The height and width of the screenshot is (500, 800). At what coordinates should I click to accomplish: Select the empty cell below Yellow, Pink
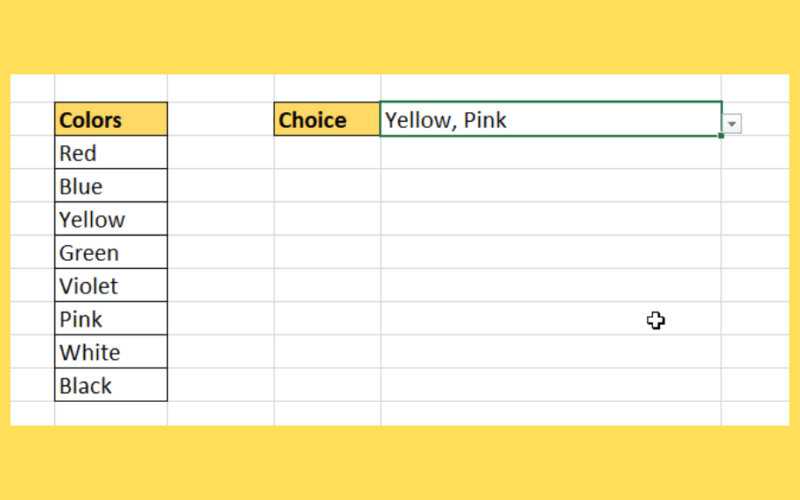pyautogui.click(x=551, y=152)
